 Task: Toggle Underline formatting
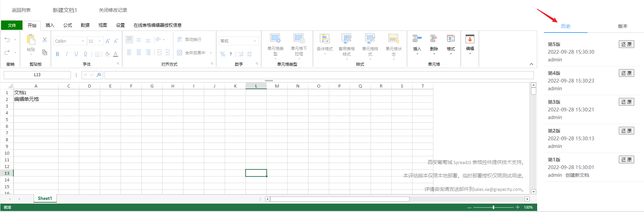[76, 54]
